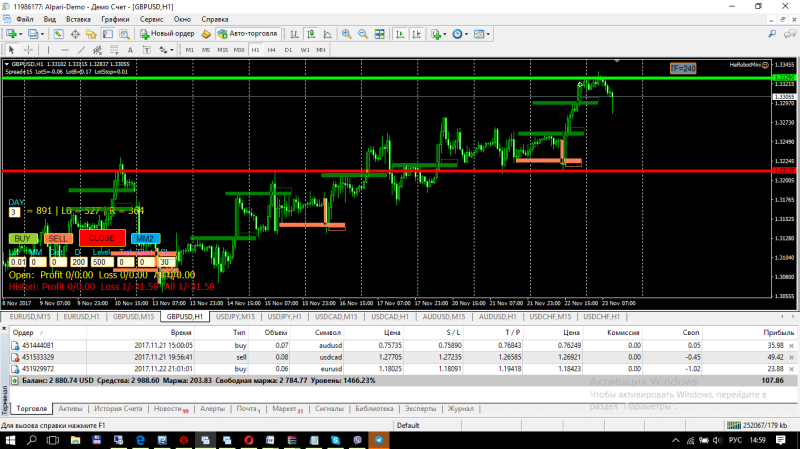
Task: Select the Fibonacci Retracement tool
Action: (x=114, y=50)
